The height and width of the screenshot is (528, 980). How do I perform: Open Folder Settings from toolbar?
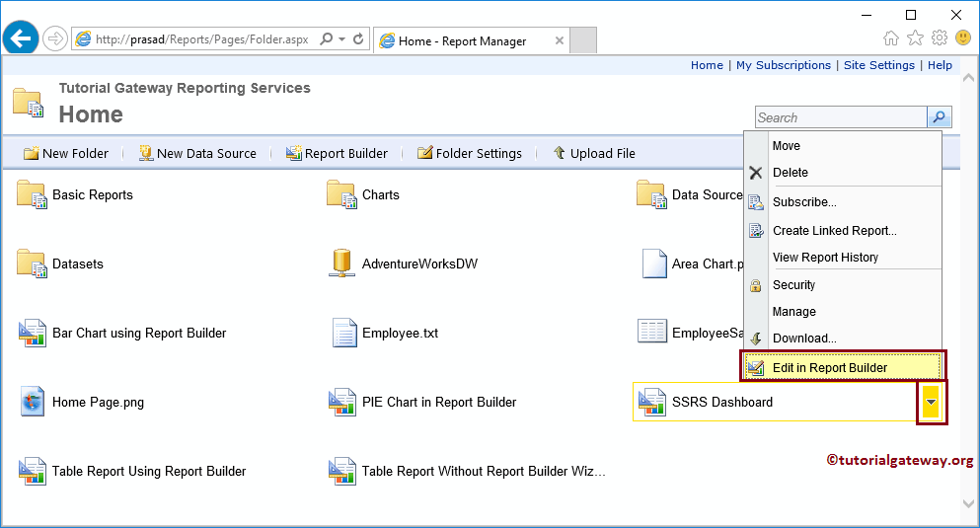pyautogui.click(x=470, y=153)
